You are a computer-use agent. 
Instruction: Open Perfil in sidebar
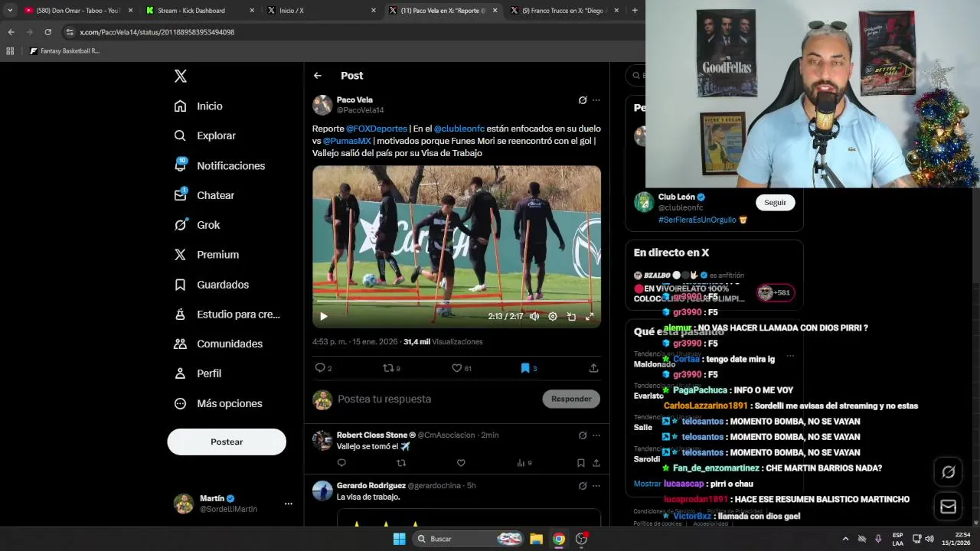pyautogui.click(x=198, y=373)
